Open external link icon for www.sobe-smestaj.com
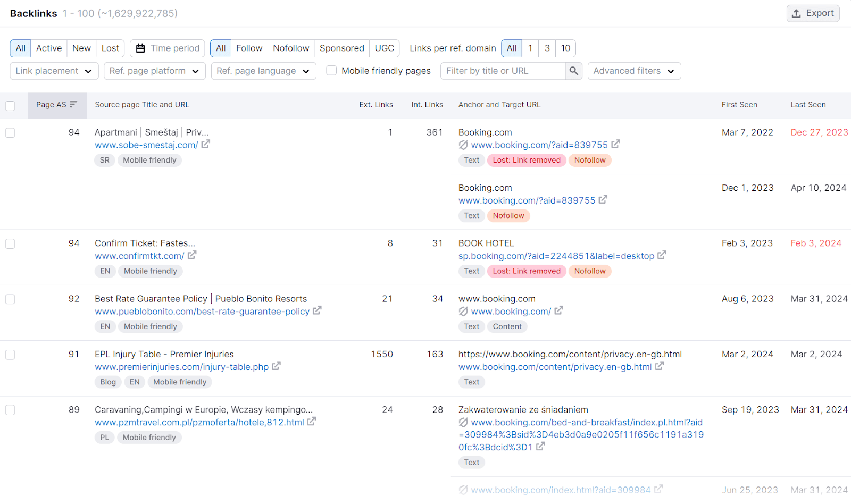This screenshot has width=851, height=504. coord(206,144)
